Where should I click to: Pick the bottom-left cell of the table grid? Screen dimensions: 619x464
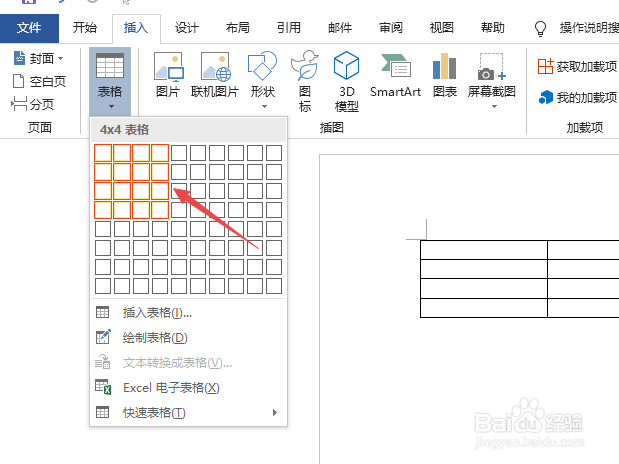[x=103, y=286]
